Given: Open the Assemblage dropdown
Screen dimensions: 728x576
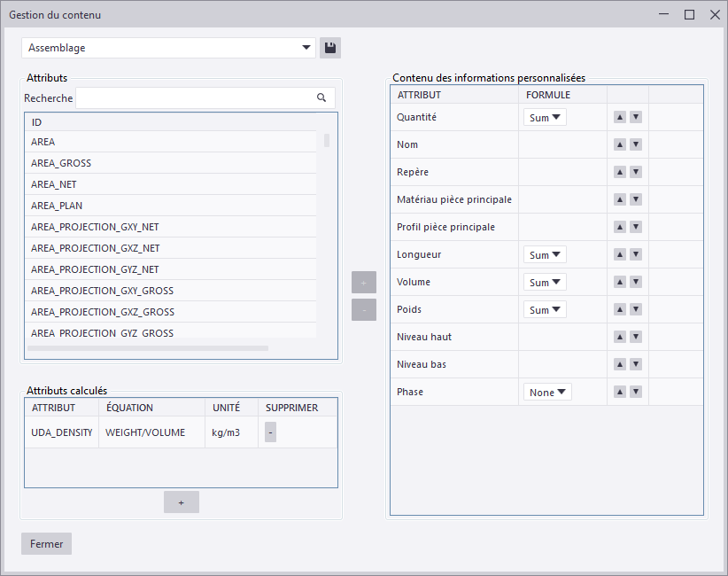Looking at the screenshot, I should (168, 48).
